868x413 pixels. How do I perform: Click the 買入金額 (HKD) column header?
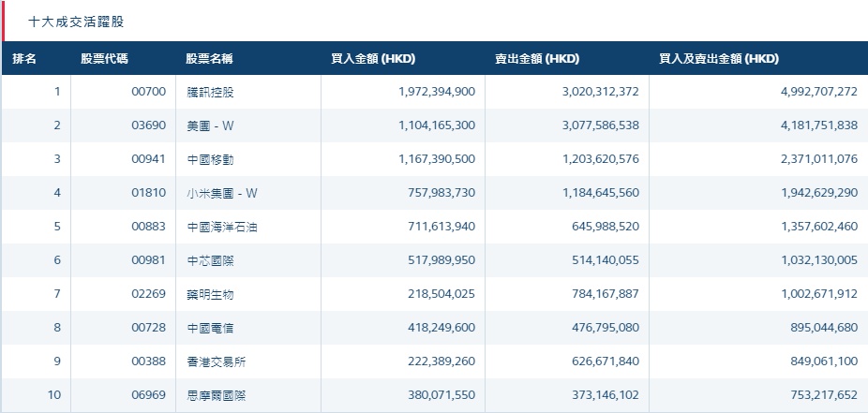373,59
